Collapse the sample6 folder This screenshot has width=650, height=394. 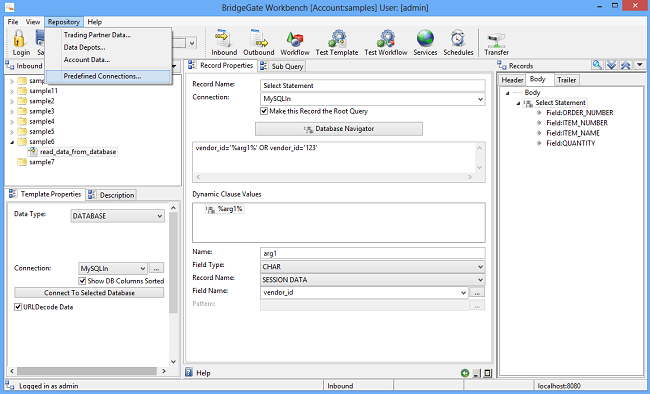[12, 142]
